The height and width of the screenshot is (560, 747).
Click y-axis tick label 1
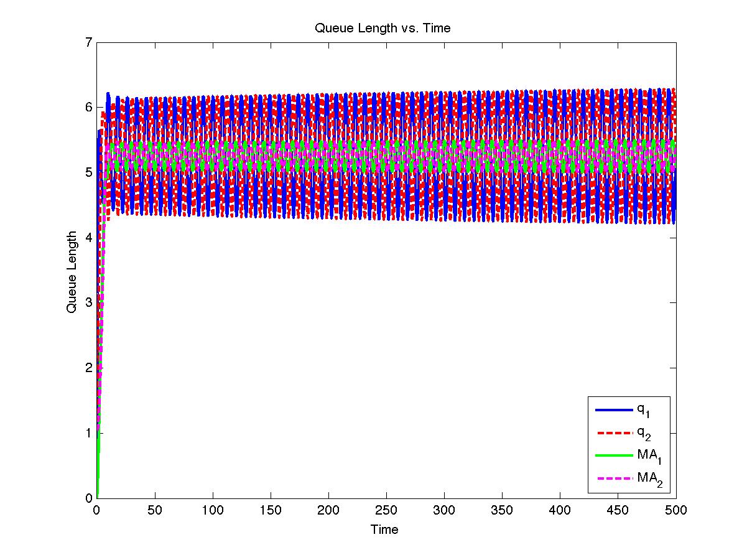89,433
